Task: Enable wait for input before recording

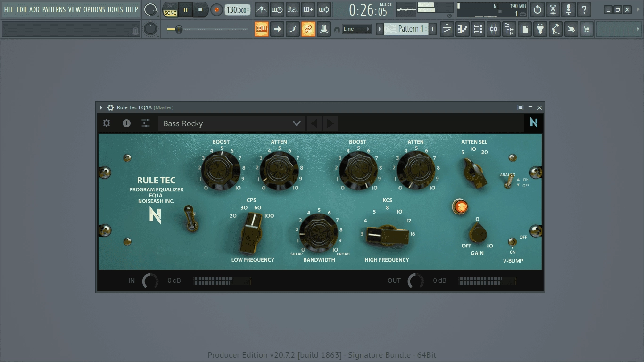Action: (277, 9)
